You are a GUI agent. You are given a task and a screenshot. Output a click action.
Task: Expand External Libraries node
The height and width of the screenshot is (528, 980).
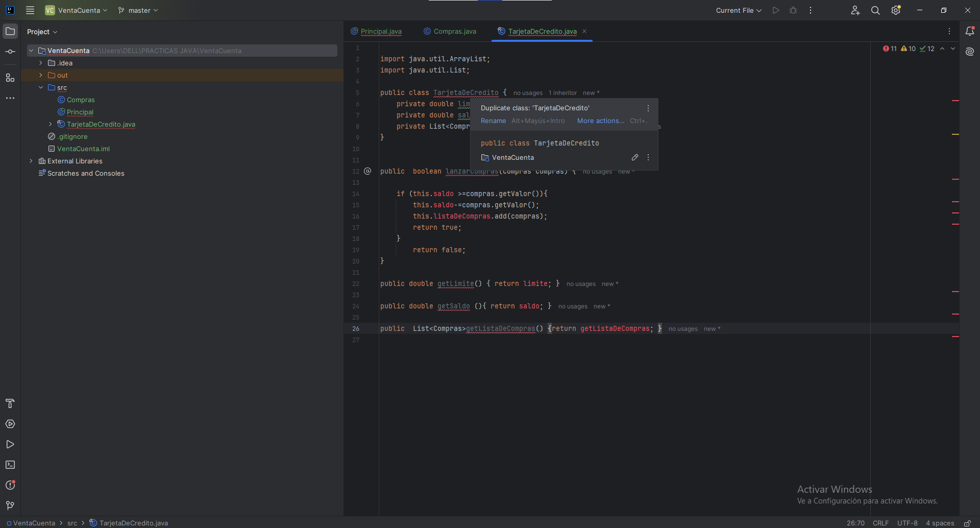pos(31,161)
